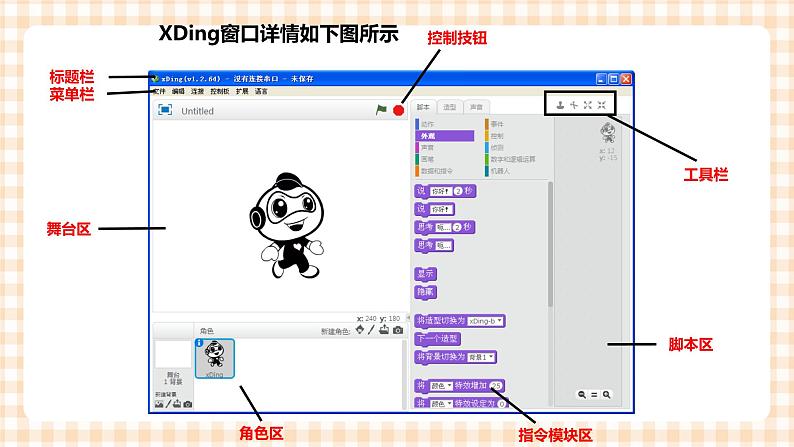
Task: Upload sprite from file icon
Action: coord(384,330)
